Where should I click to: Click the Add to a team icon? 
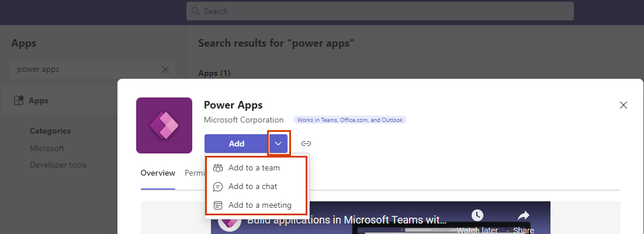(x=218, y=167)
